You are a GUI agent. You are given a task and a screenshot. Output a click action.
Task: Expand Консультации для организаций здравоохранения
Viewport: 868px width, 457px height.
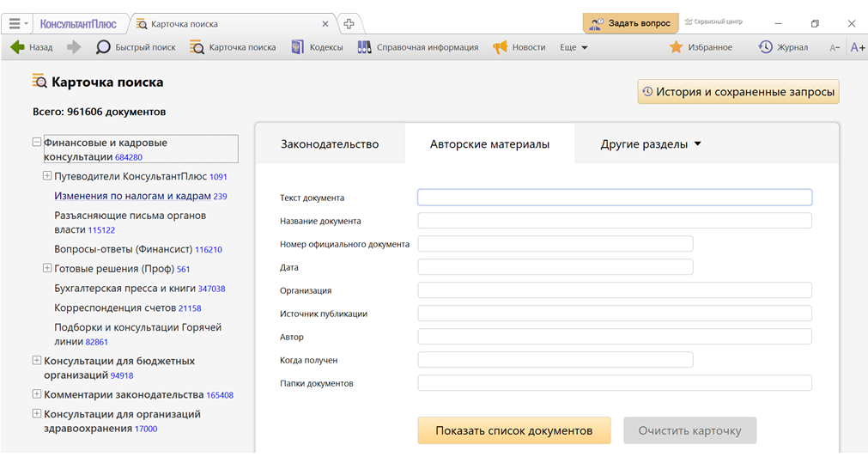[x=37, y=414]
